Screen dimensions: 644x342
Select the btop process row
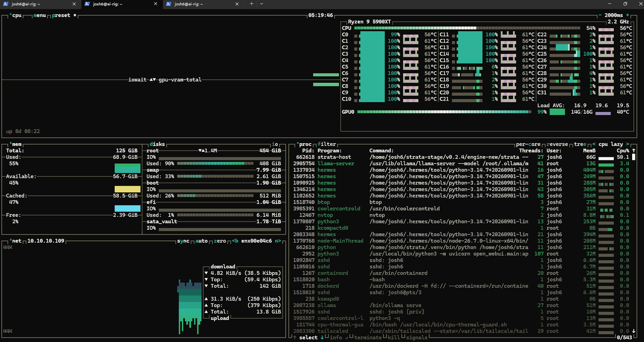[461, 202]
